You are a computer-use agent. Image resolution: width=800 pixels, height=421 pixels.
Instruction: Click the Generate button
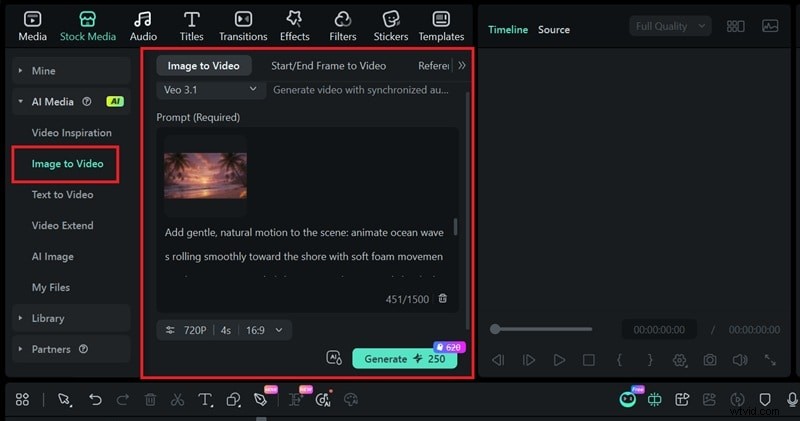[x=404, y=359]
